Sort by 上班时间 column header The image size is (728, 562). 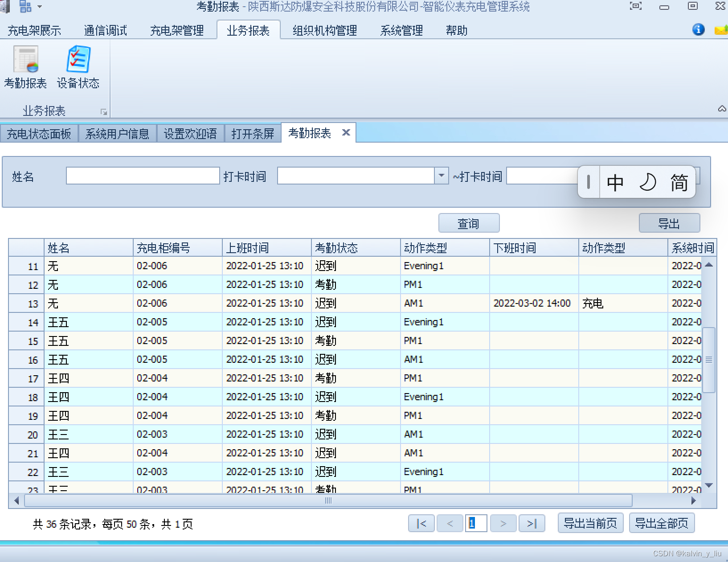(267, 248)
